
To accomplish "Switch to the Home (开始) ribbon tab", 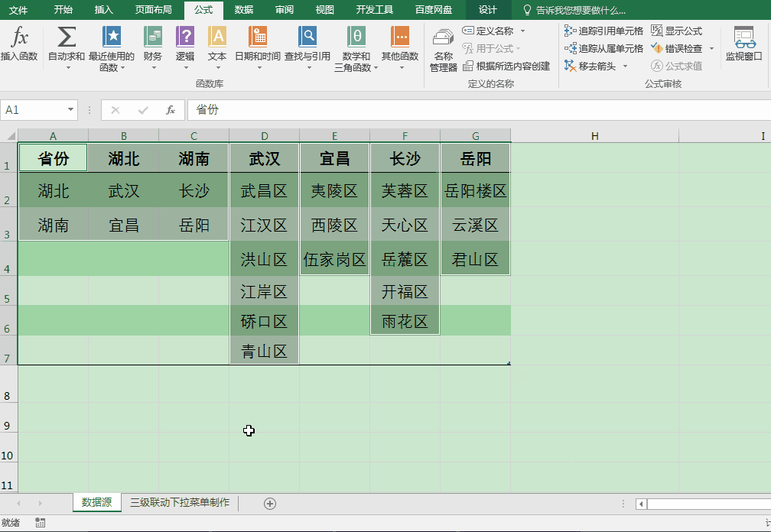I will click(63, 10).
